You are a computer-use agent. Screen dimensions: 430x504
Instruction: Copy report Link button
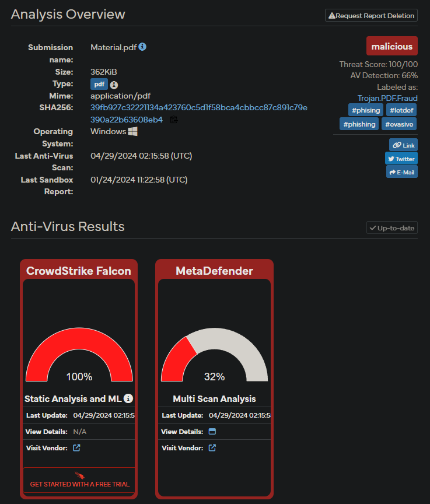coord(403,145)
